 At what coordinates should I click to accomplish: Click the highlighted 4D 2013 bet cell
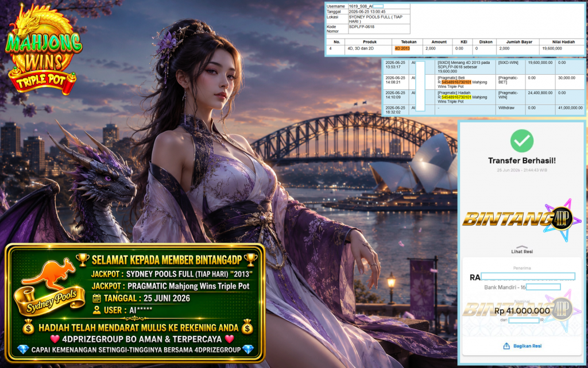pyautogui.click(x=402, y=48)
